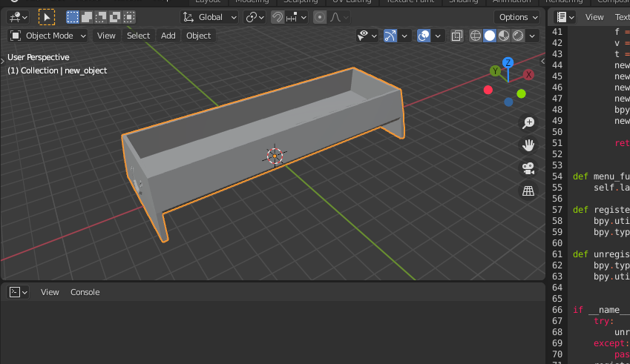This screenshot has height=364, width=630.
Task: Open the pivot point dropdown
Action: 255,17
